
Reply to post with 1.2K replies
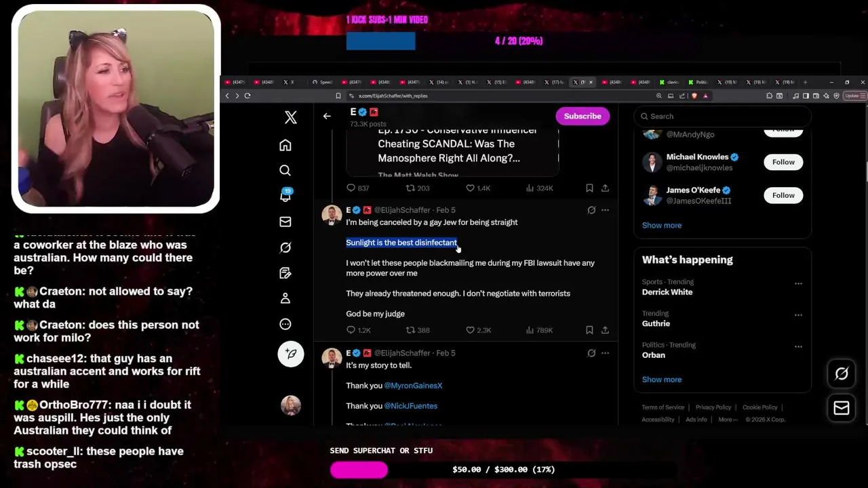[358, 330]
